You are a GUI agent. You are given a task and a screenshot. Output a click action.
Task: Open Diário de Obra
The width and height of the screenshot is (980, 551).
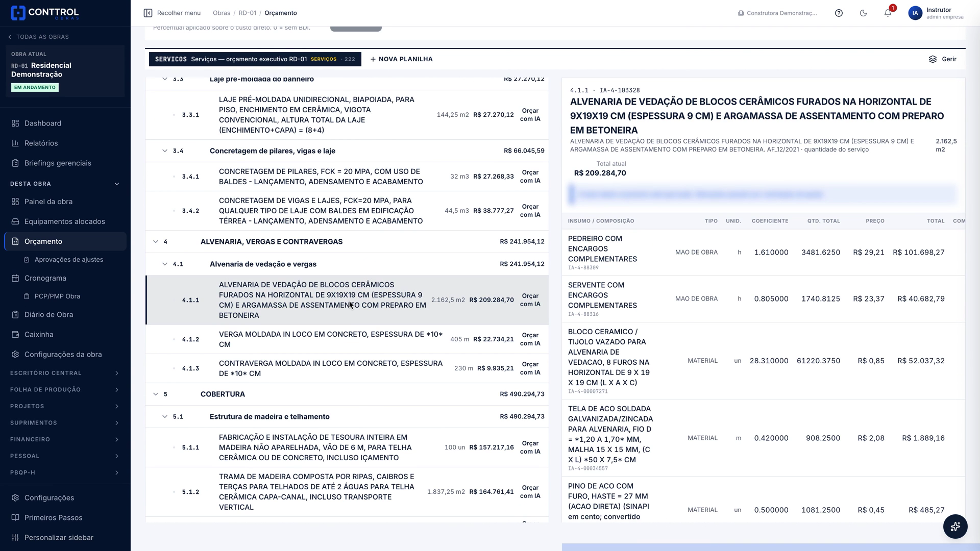(65, 315)
